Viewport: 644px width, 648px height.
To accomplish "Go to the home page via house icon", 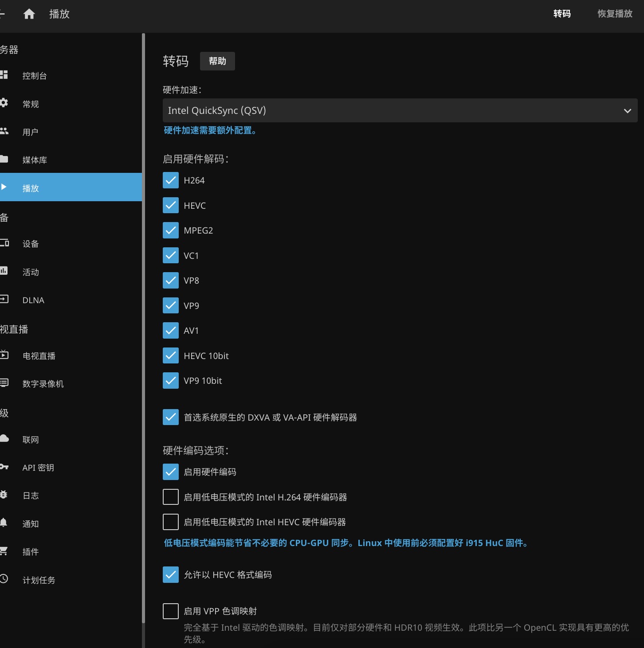I will [29, 14].
